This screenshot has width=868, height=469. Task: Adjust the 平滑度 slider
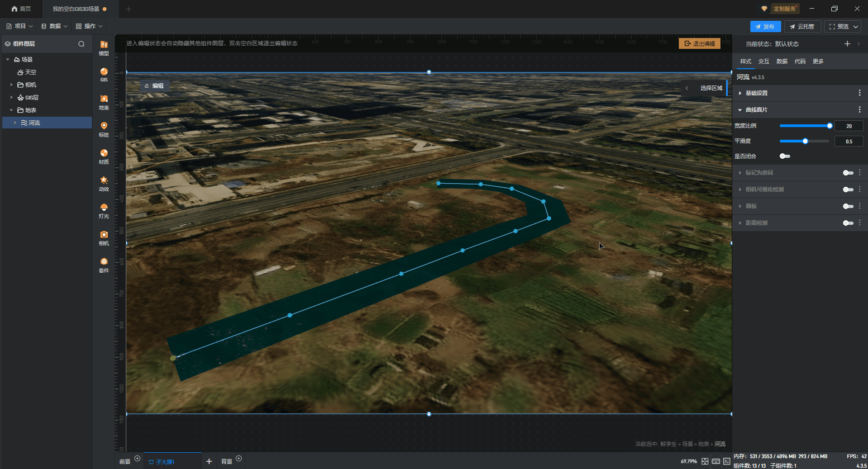coord(805,141)
